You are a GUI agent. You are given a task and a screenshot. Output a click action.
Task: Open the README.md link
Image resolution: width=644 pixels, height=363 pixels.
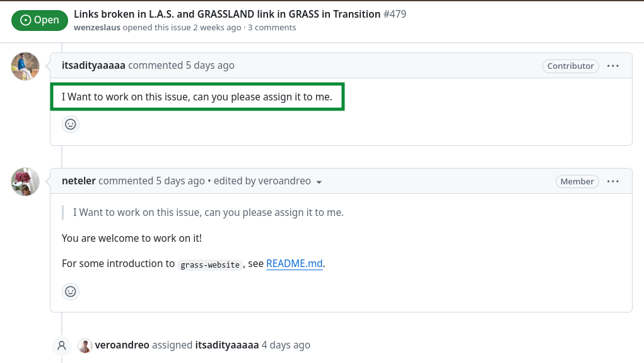295,264
